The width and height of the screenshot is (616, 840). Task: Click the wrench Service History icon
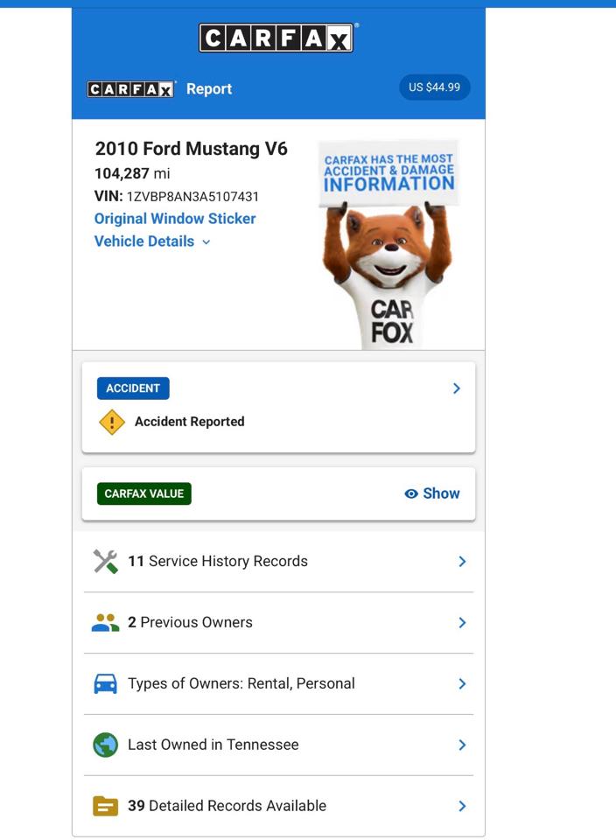[x=106, y=562]
